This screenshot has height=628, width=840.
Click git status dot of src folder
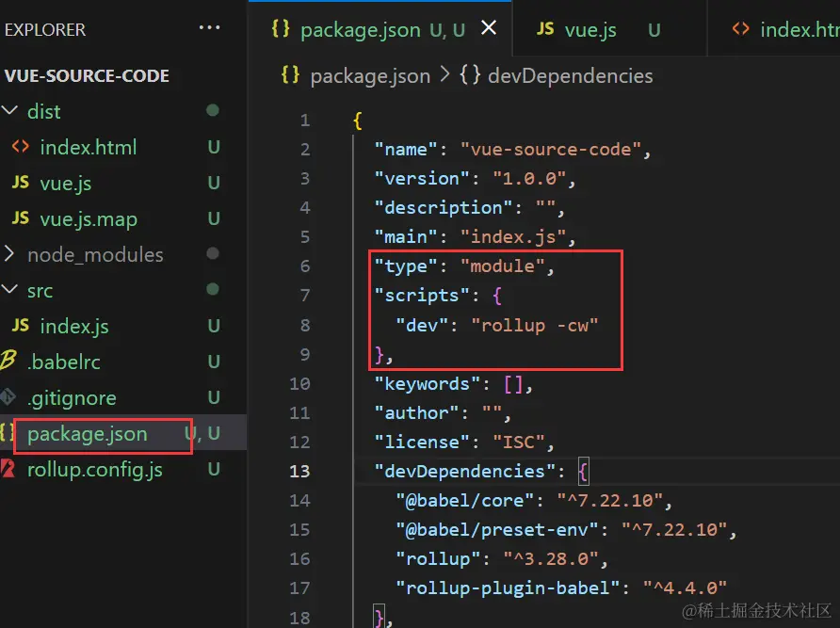pos(213,289)
